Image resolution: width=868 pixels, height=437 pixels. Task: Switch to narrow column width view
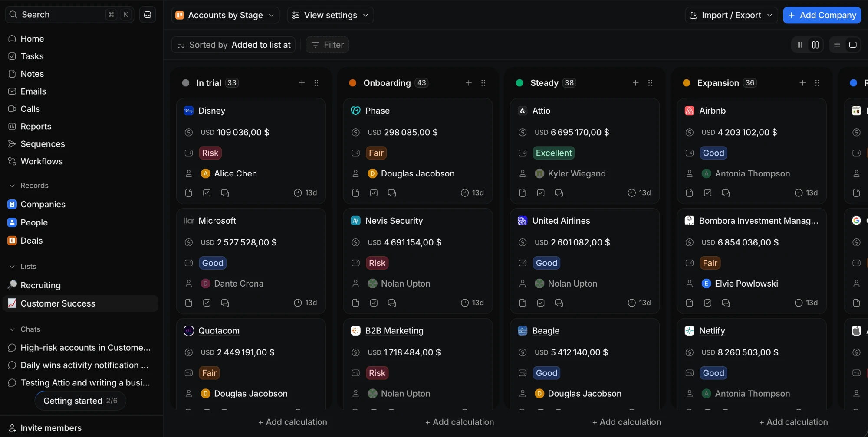click(x=799, y=45)
